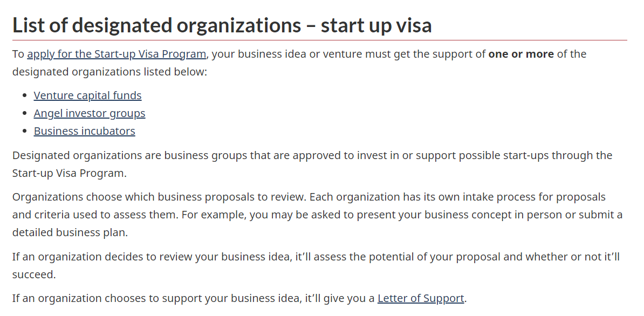Viewport: 644px width, 316px height.
Task: Click the words 'detailed business plan.'
Action: click(70, 233)
